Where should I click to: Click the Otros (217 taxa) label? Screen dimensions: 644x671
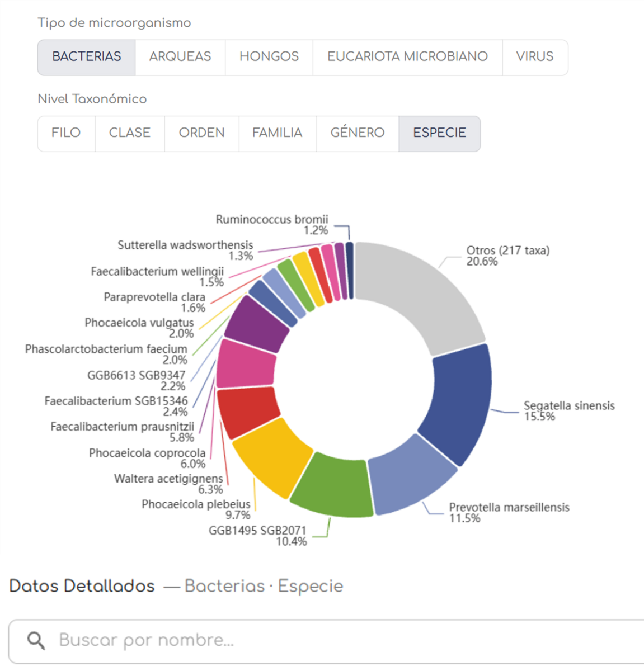click(508, 256)
